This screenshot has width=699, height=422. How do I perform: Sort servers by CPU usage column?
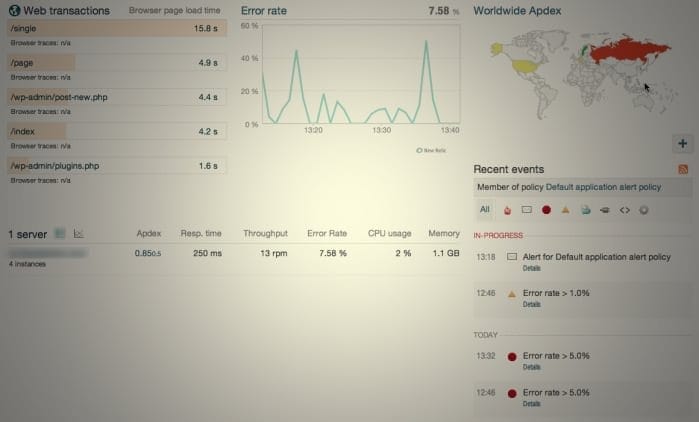coord(389,234)
